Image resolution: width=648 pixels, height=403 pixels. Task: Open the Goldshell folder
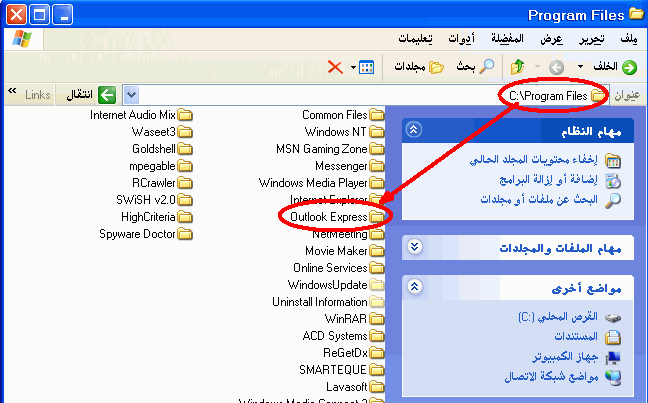(162, 148)
